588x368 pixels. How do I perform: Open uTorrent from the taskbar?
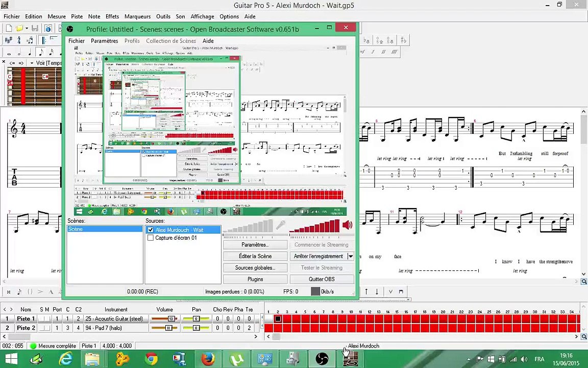(236, 359)
